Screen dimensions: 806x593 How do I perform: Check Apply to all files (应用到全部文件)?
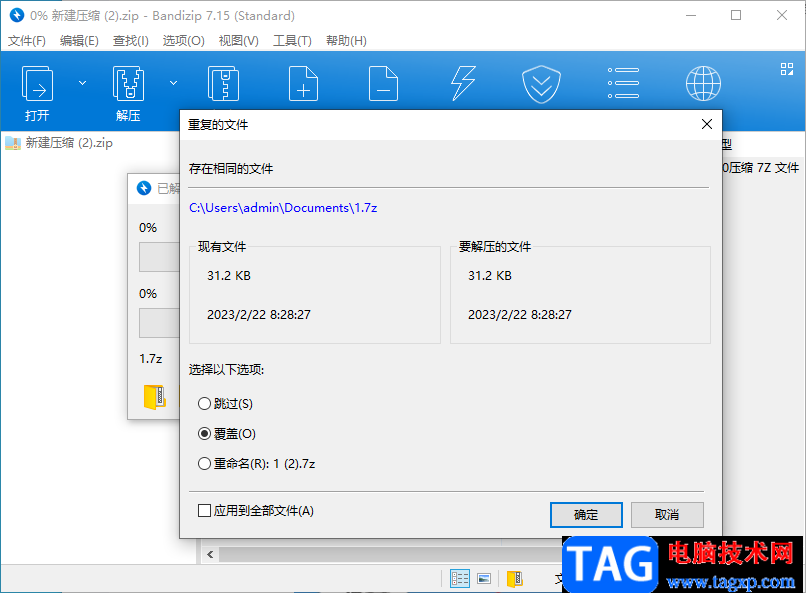pyautogui.click(x=255, y=510)
